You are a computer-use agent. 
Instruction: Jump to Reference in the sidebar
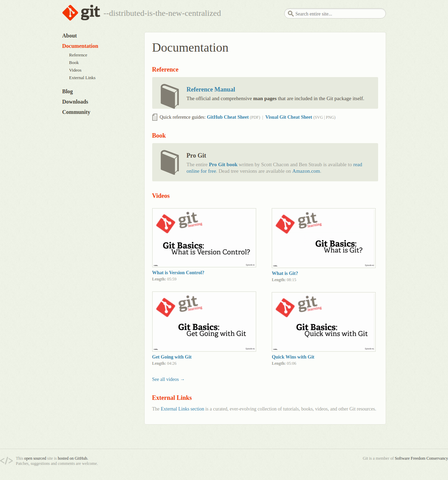(78, 55)
